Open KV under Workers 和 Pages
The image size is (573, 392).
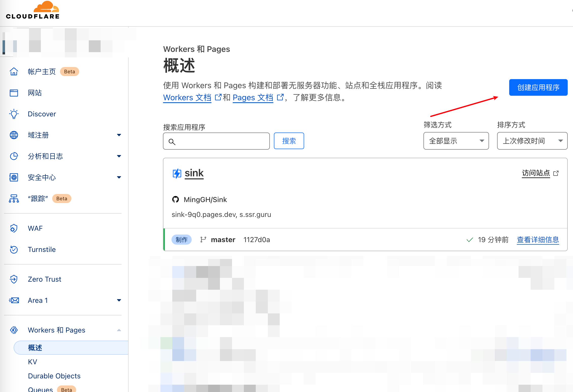pyautogui.click(x=33, y=362)
